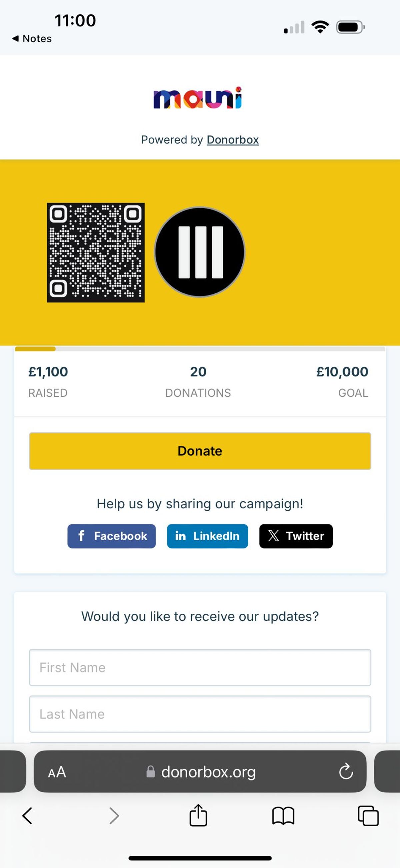Screen dimensions: 400x868
Task: Return to Notes via back arrow
Action: point(32,38)
